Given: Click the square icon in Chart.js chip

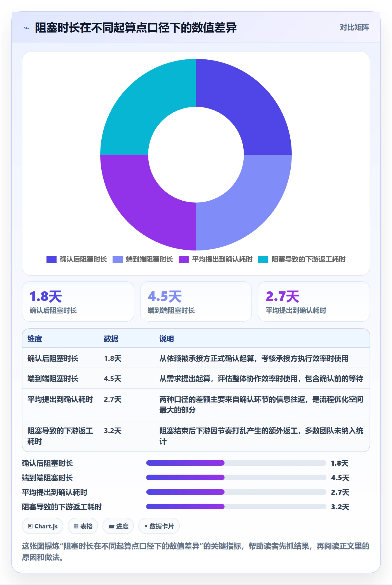Looking at the screenshot, I should (30, 526).
